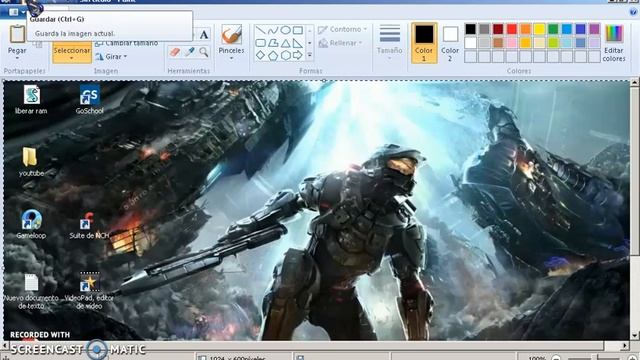Pick the bright red color swatch
The image size is (640, 360).
(x=512, y=29)
